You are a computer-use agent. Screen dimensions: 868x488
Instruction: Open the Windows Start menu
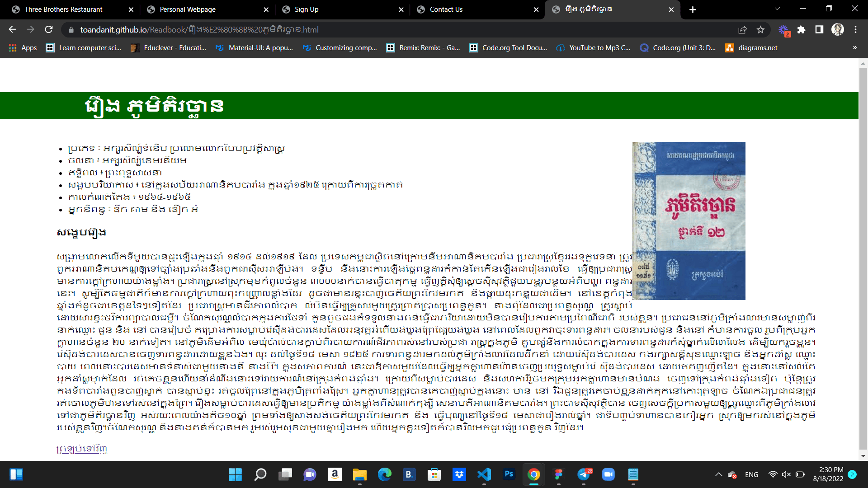(235, 474)
